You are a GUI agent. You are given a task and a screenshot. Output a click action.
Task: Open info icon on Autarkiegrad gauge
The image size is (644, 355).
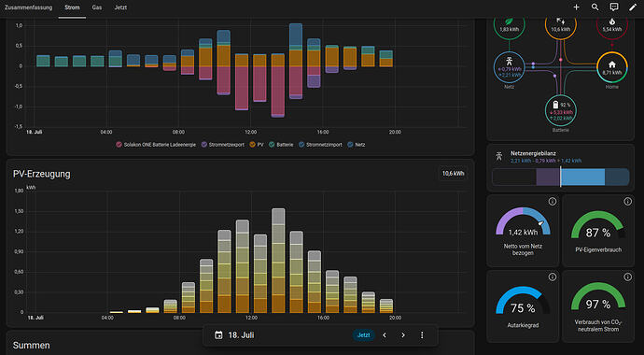click(x=552, y=277)
